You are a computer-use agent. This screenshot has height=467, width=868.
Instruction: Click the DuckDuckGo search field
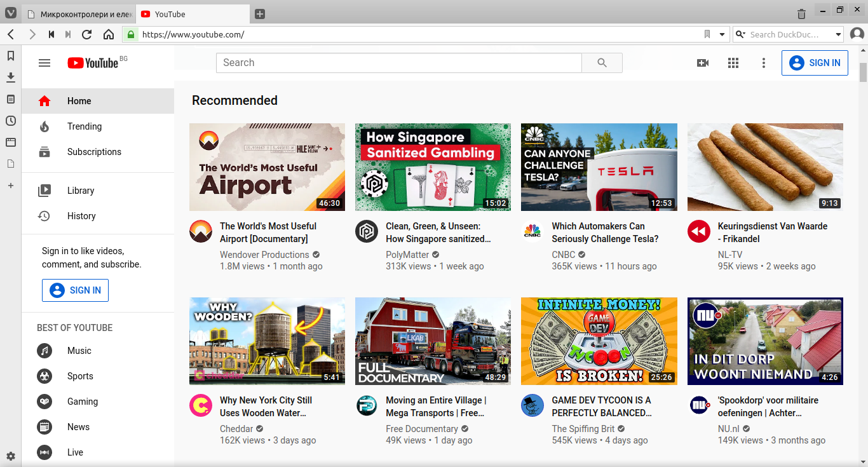coord(790,34)
